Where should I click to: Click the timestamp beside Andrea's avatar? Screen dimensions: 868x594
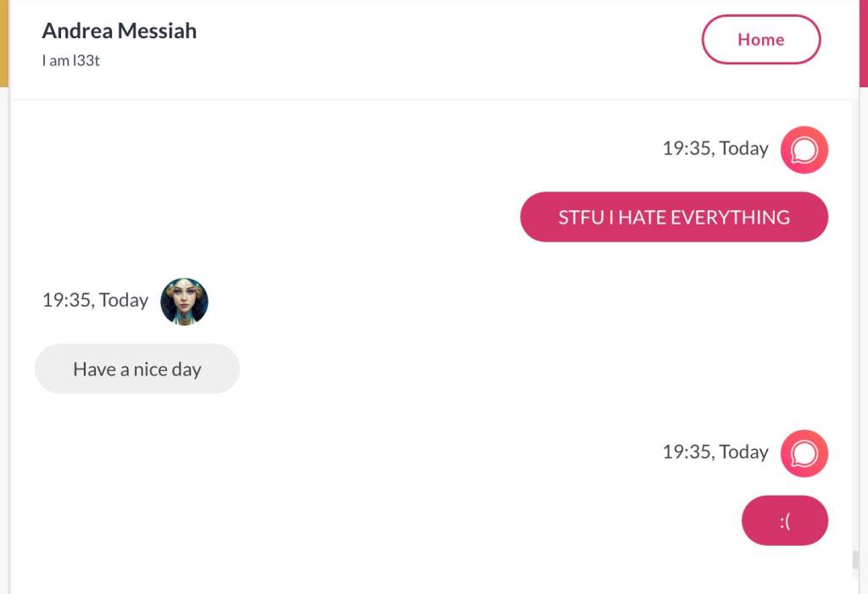pyautogui.click(x=95, y=300)
